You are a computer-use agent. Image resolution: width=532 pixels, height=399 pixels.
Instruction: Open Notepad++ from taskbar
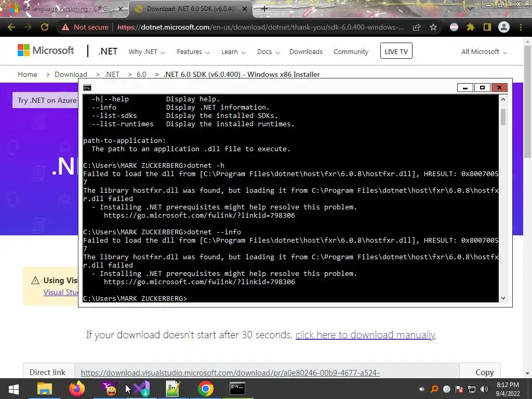(172, 389)
